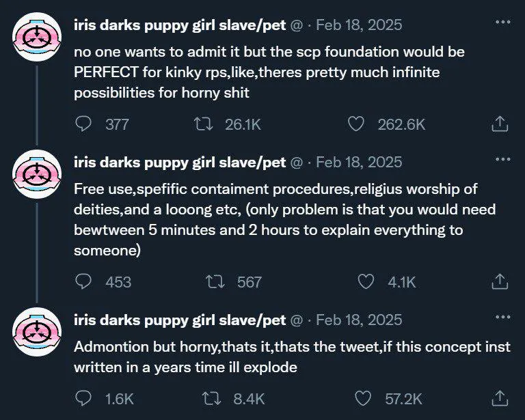The width and height of the screenshot is (525, 420).
Task: Like the tweet with 262.6K likes
Action: coord(355,124)
